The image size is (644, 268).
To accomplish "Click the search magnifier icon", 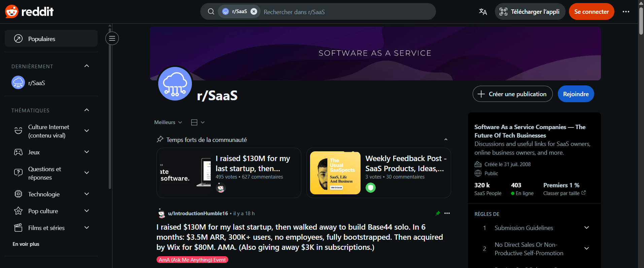I will (x=211, y=11).
